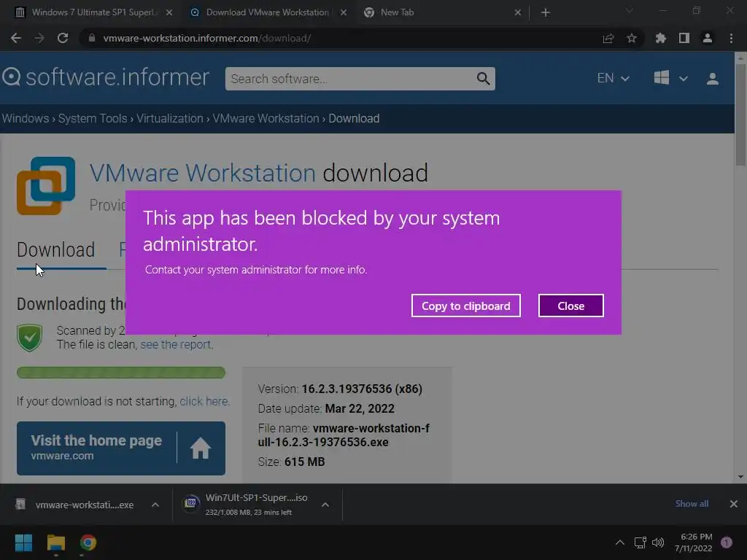Click scrollbar down arrow
The width and height of the screenshot is (747, 560).
pos(740,477)
